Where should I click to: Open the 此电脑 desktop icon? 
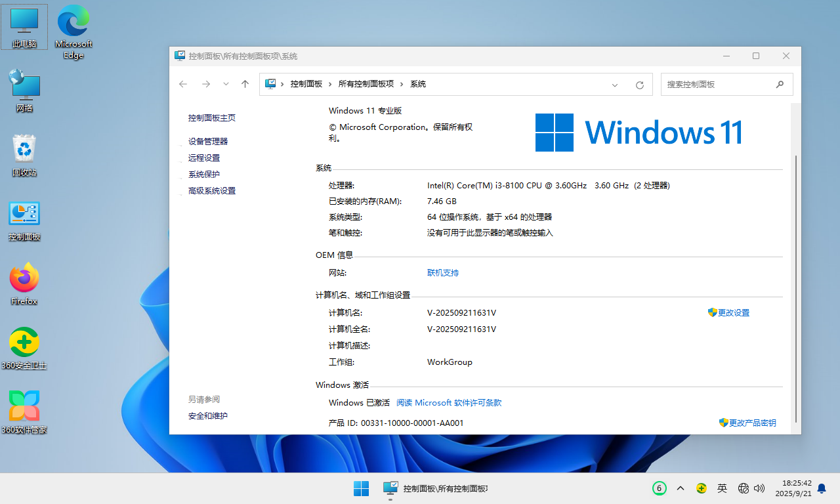point(24,26)
